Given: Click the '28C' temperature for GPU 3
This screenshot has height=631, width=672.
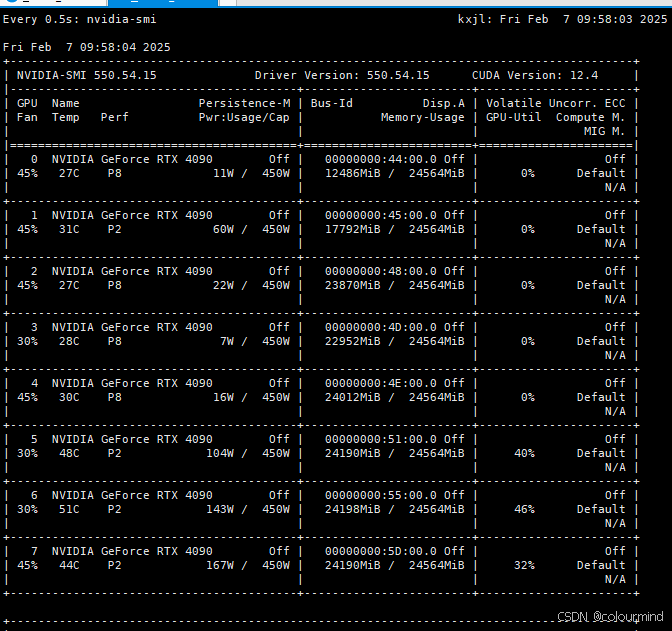Looking at the screenshot, I should click(69, 341).
